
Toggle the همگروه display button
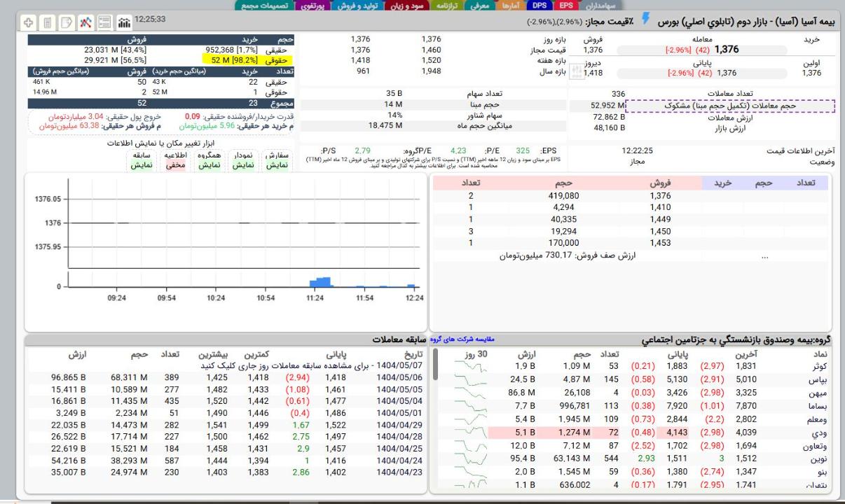[x=209, y=160]
